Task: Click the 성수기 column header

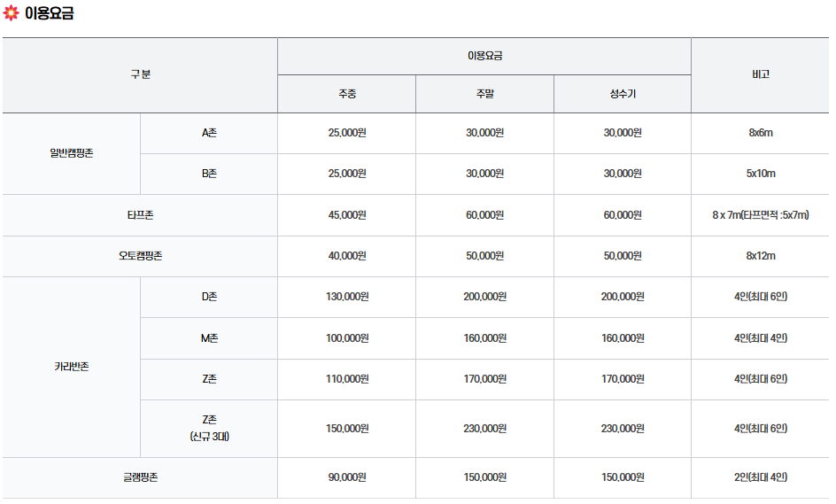Action: coord(623,94)
